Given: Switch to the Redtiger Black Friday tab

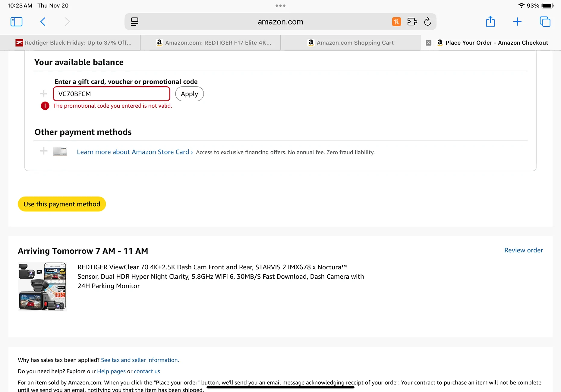Looking at the screenshot, I should (70, 43).
